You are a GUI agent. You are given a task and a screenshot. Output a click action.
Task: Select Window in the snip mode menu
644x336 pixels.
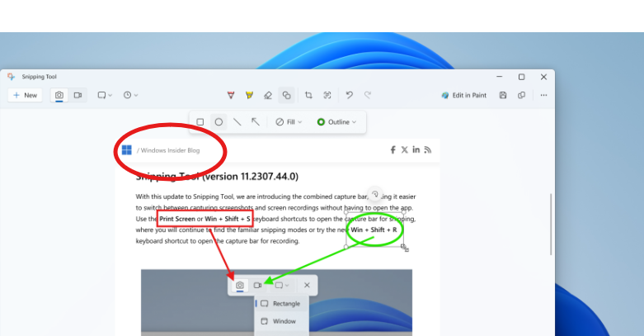[x=282, y=321]
